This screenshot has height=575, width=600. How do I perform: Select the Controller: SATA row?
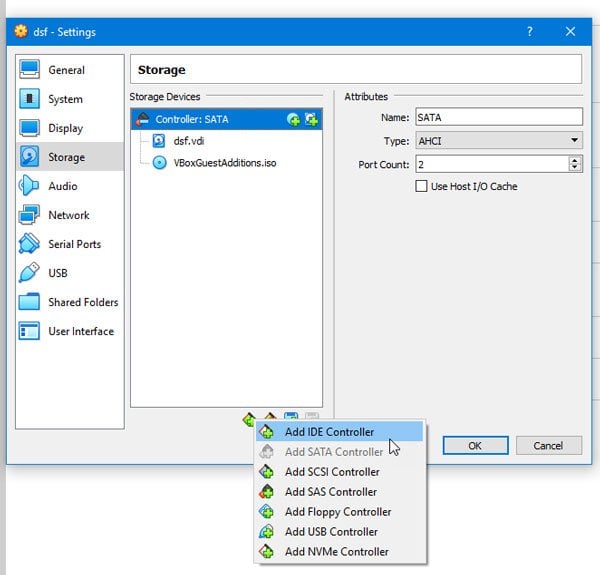[227, 119]
